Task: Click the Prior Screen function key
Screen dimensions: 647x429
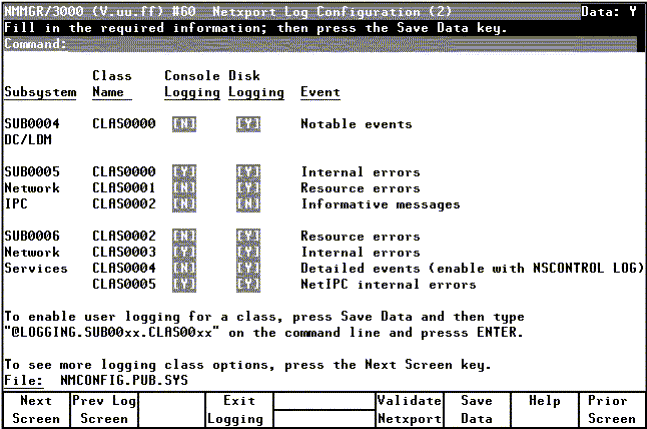Action: coord(612,410)
